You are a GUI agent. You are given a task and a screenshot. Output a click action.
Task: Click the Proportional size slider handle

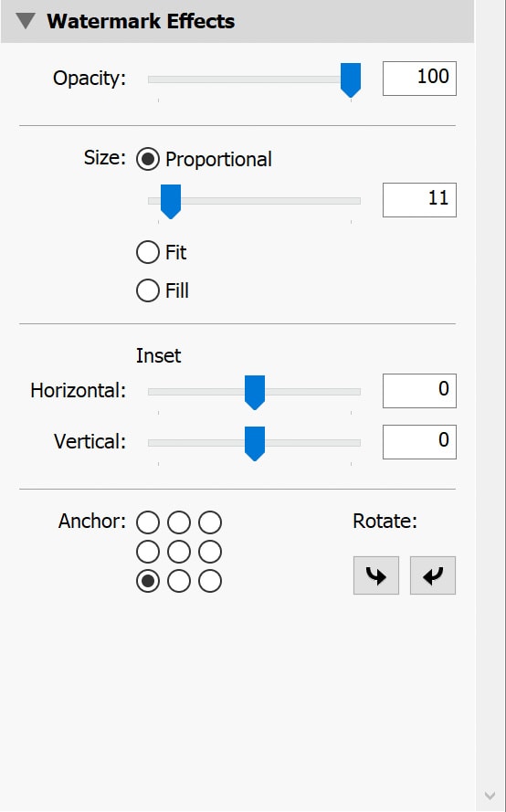pyautogui.click(x=171, y=202)
